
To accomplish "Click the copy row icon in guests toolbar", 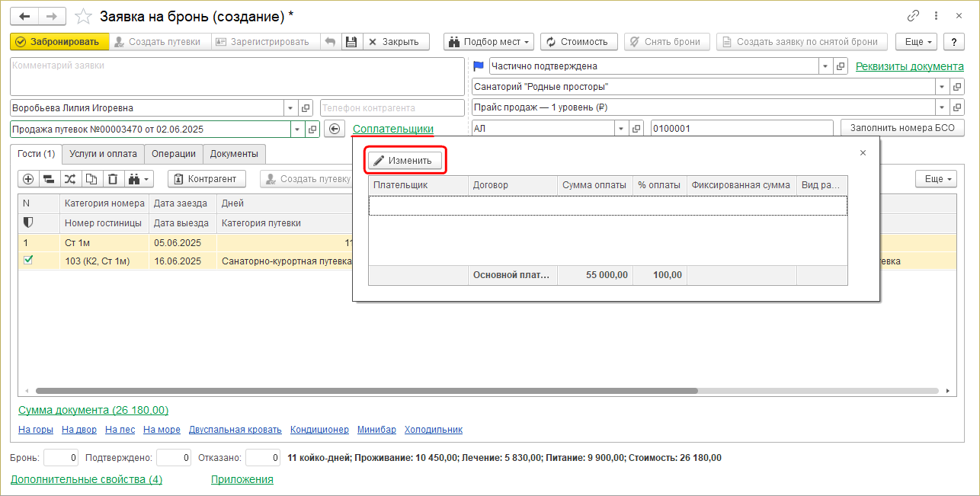I will (x=91, y=179).
